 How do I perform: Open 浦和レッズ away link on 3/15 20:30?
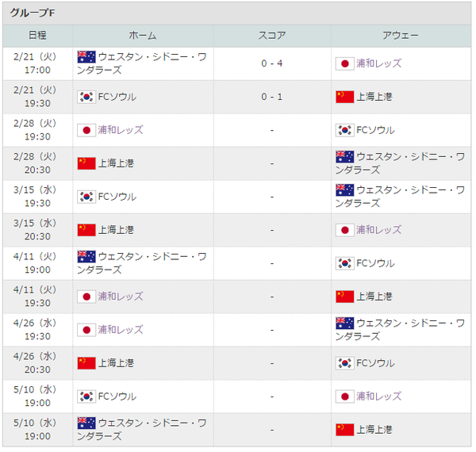(x=379, y=230)
